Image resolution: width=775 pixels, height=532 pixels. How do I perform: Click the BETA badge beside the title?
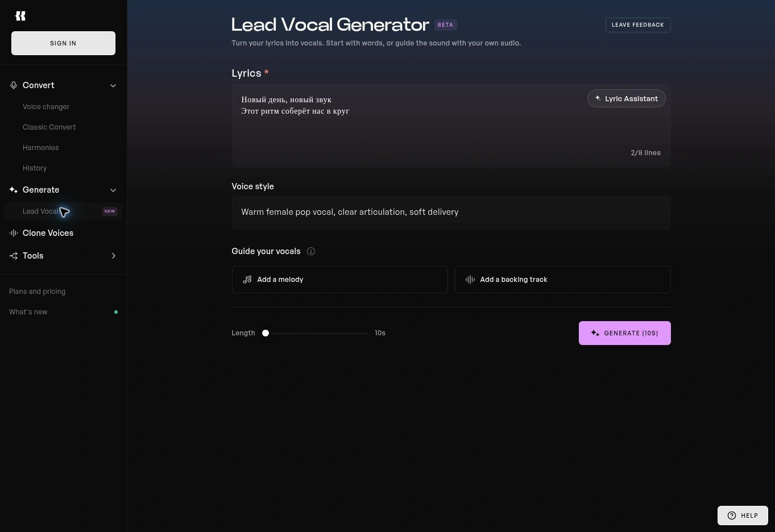446,25
